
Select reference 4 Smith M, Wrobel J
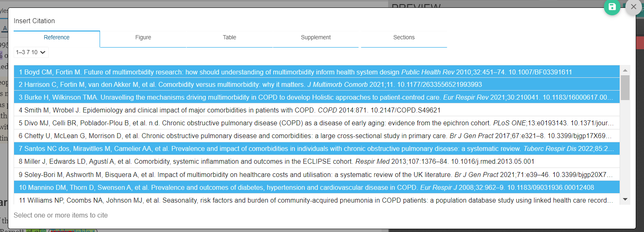317,110
